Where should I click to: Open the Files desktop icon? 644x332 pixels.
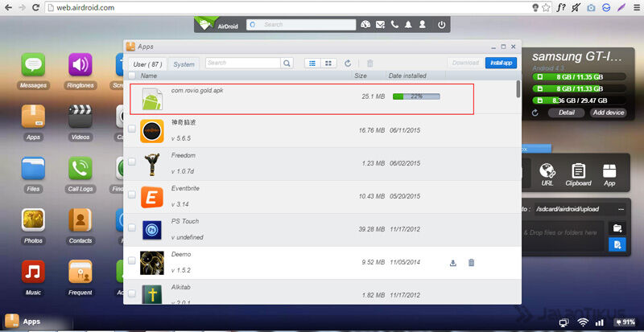click(x=33, y=168)
